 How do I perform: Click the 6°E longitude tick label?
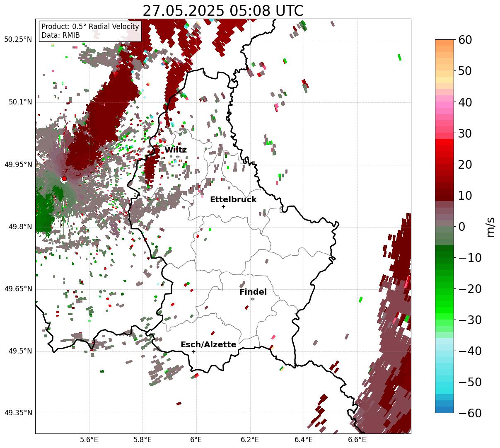[196, 440]
